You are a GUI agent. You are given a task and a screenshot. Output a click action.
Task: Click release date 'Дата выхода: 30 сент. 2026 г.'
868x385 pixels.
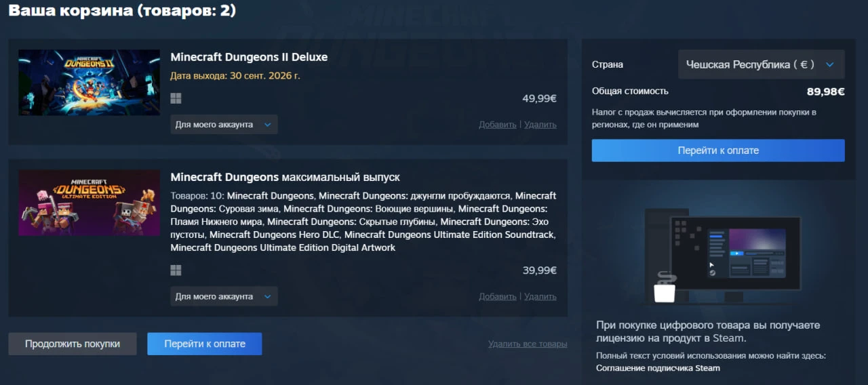[235, 75]
